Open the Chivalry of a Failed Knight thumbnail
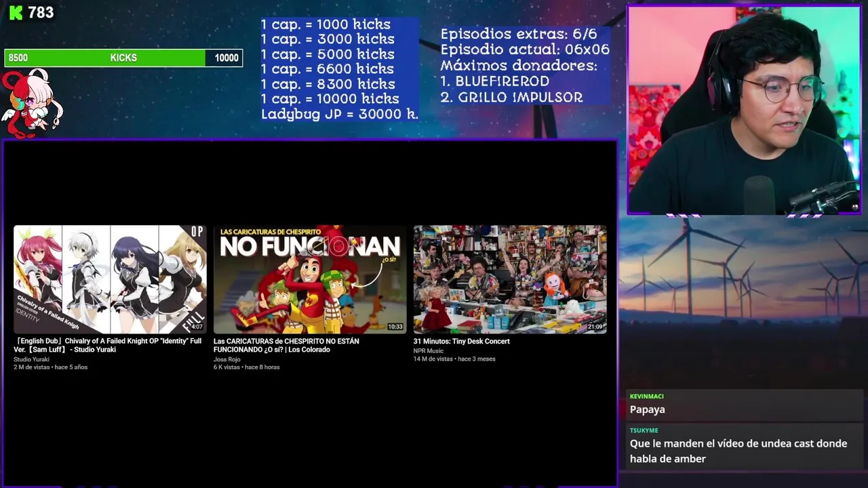 point(110,279)
